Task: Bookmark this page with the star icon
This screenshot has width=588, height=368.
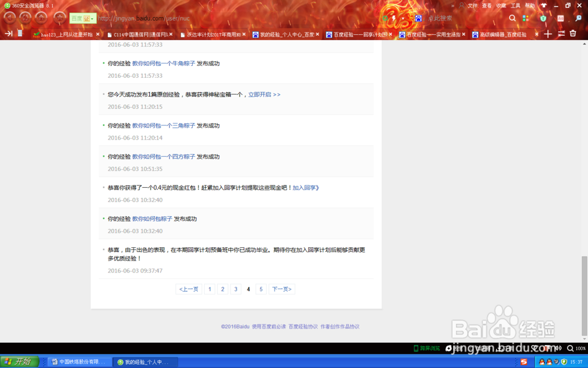Action: 59,18
